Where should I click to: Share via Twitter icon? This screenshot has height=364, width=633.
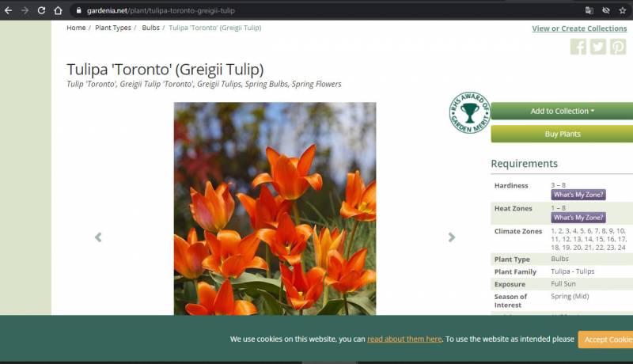(598, 47)
